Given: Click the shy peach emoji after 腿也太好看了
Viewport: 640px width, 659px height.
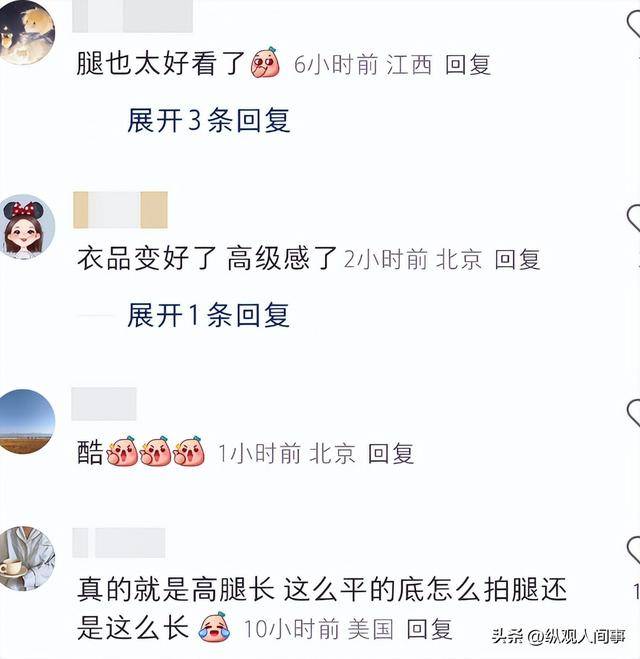Looking at the screenshot, I should pyautogui.click(x=266, y=63).
